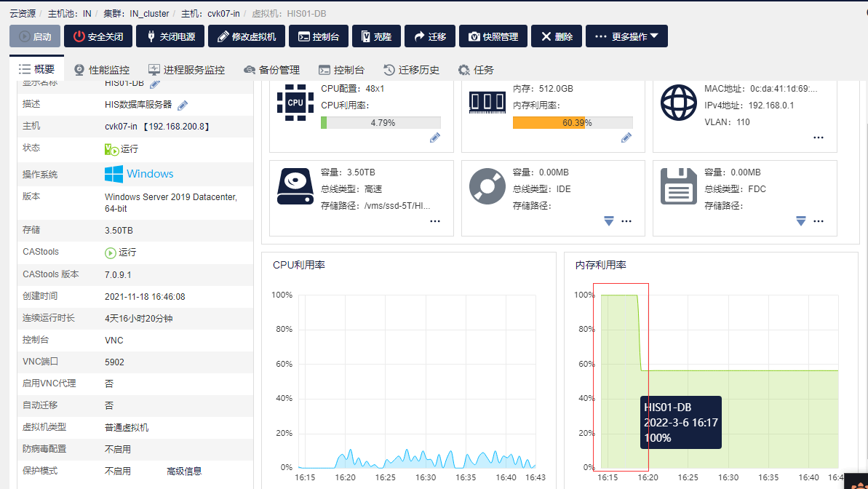Edit display name pencil icon

tap(155, 84)
